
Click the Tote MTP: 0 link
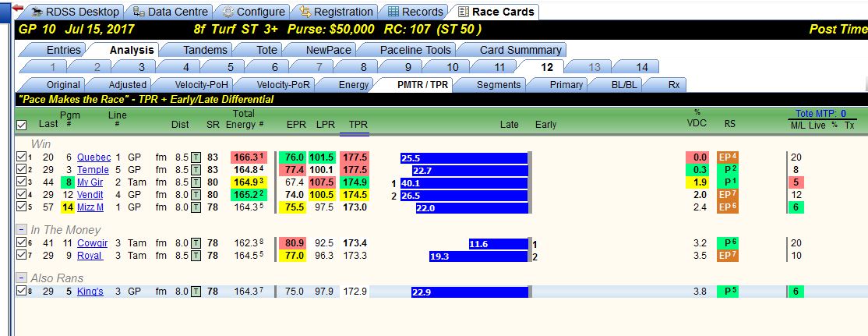pyautogui.click(x=821, y=114)
